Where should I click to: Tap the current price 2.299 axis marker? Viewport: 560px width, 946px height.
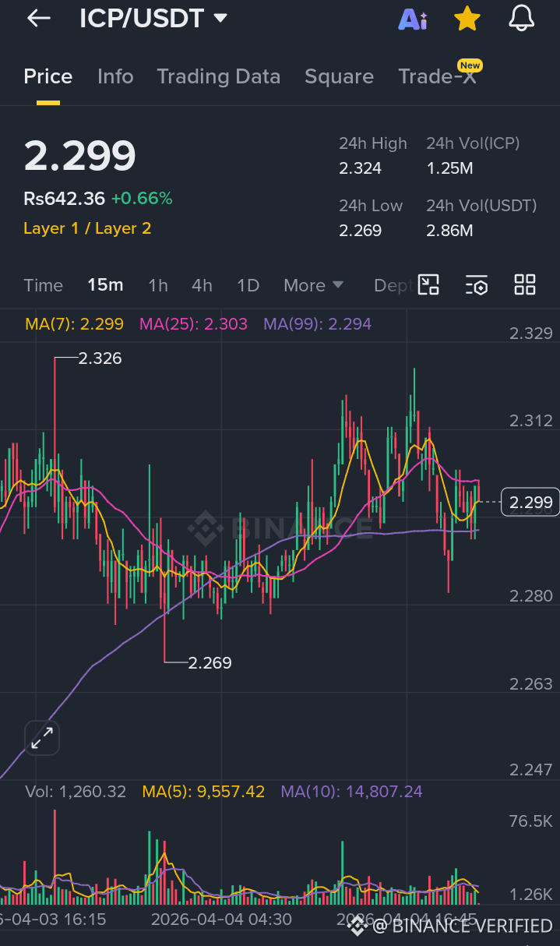point(530,503)
